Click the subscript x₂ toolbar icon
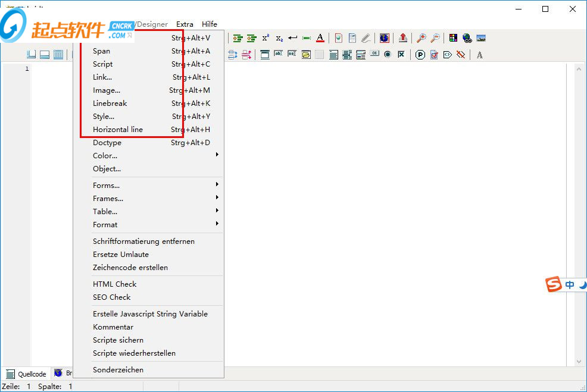The height and width of the screenshot is (392, 587). click(x=279, y=38)
